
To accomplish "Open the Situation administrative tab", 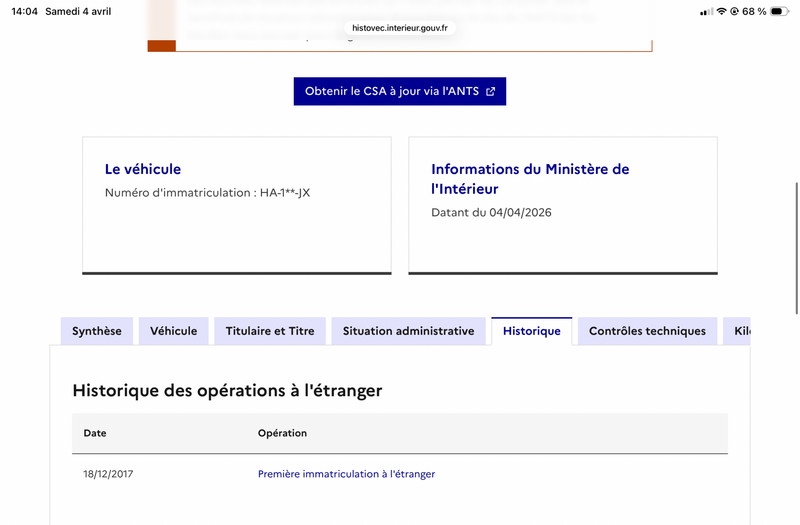I will tap(409, 331).
